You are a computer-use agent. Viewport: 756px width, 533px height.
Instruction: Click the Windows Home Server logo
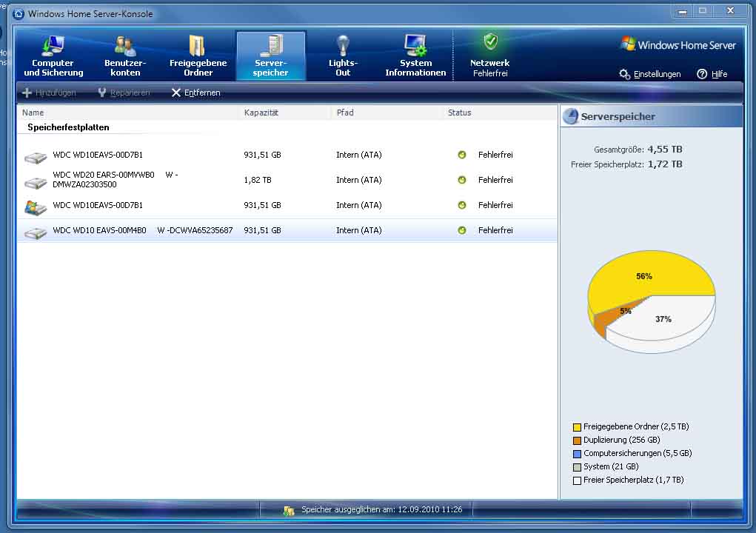[678, 45]
